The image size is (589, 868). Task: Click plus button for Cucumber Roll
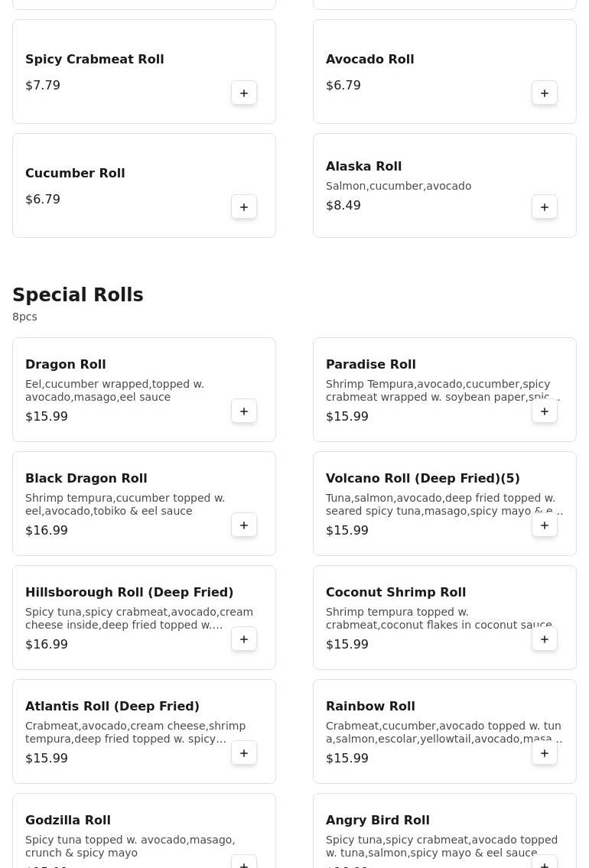pyautogui.click(x=244, y=207)
